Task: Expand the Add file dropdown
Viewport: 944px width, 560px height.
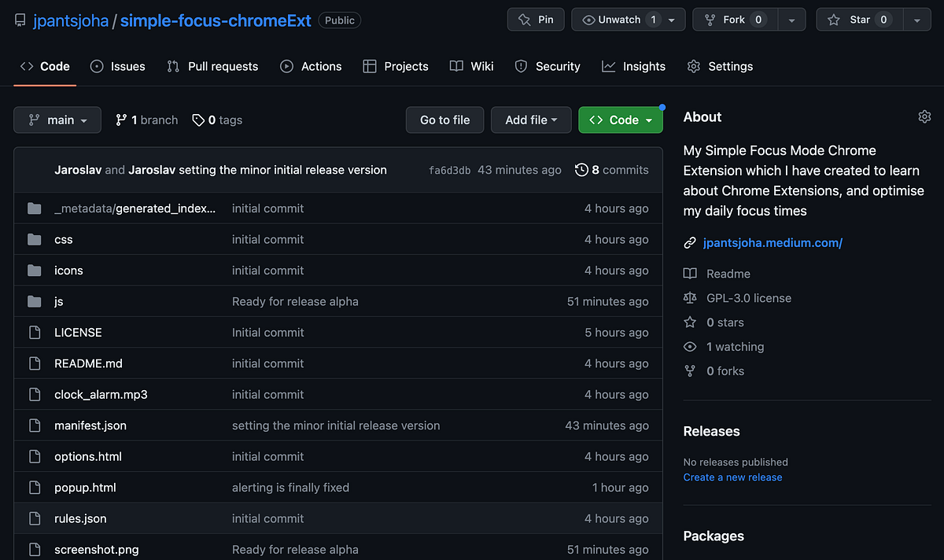Action: click(531, 120)
